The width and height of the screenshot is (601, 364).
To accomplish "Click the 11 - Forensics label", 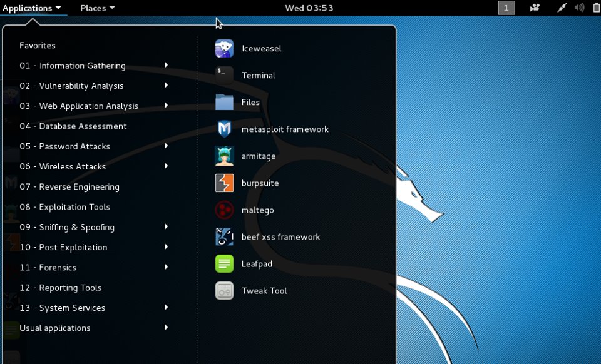I will point(48,268).
